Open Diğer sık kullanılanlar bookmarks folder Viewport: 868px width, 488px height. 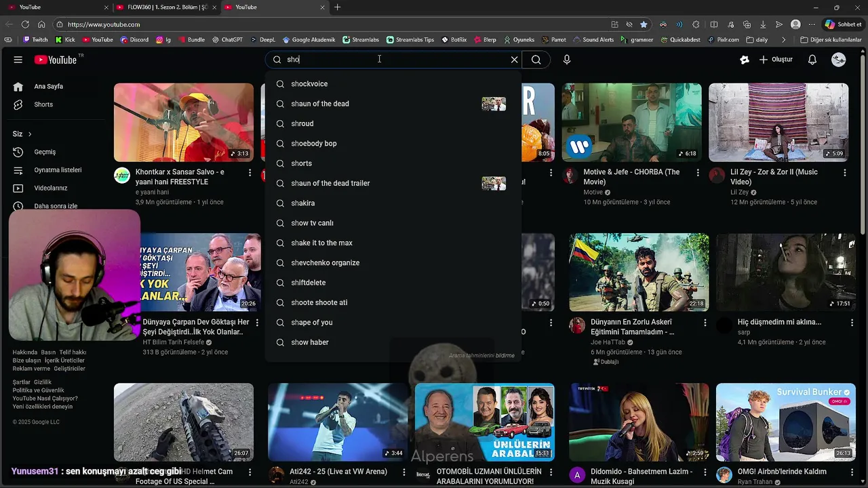click(x=831, y=40)
